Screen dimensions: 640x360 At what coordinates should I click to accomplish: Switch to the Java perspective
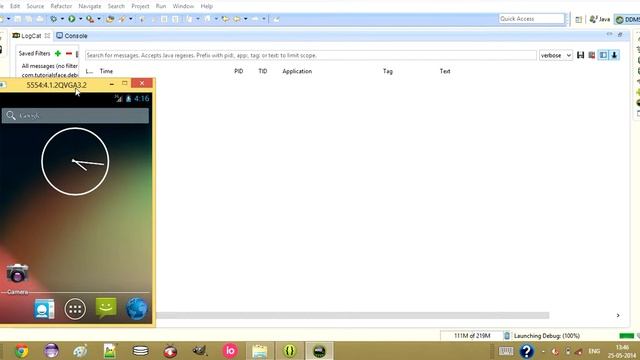[600, 19]
